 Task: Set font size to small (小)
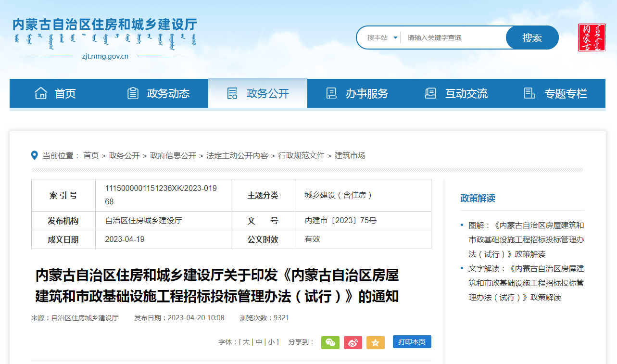click(271, 342)
